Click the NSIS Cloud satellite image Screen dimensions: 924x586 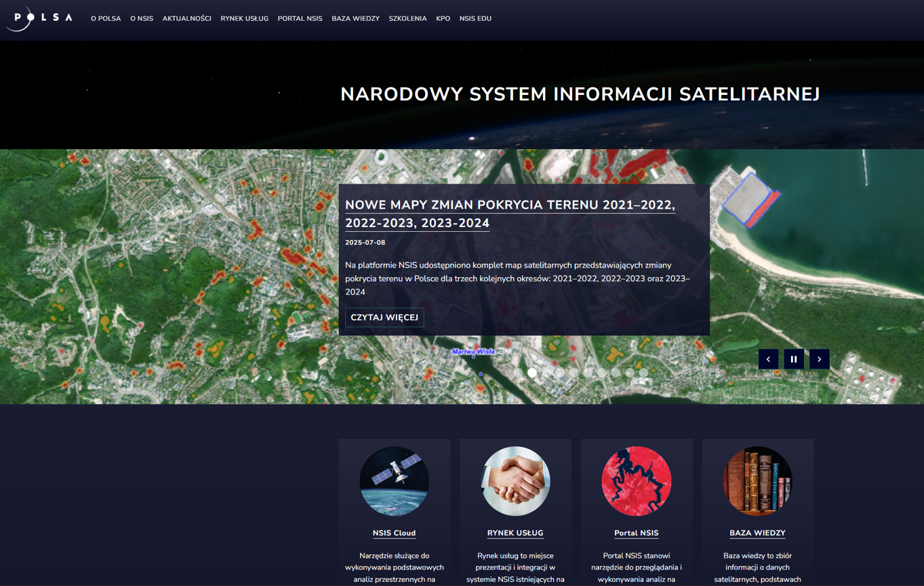click(x=394, y=481)
